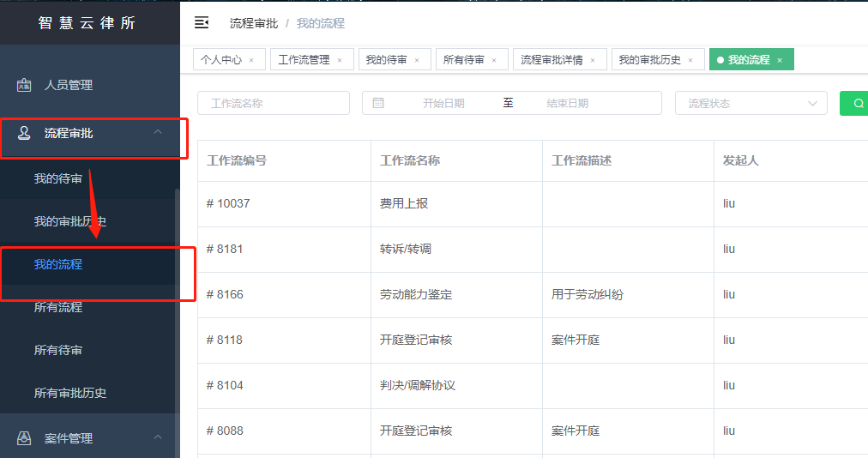The height and width of the screenshot is (458, 868).
Task: Click 案件开庭 in row # 8118
Action: coord(576,340)
